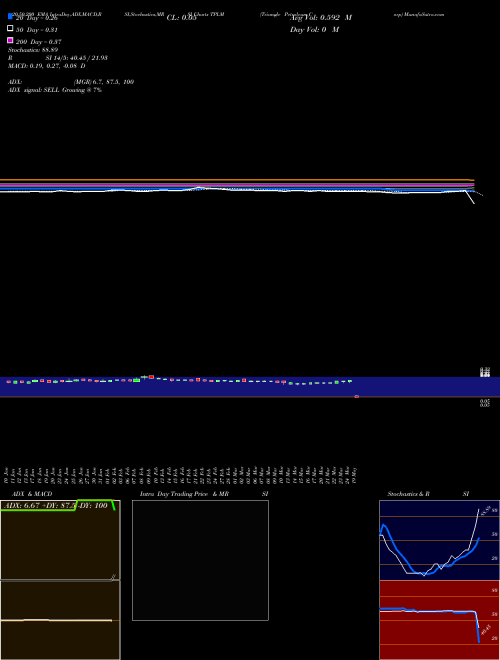Click the white 50 Day legend square

[10, 28]
